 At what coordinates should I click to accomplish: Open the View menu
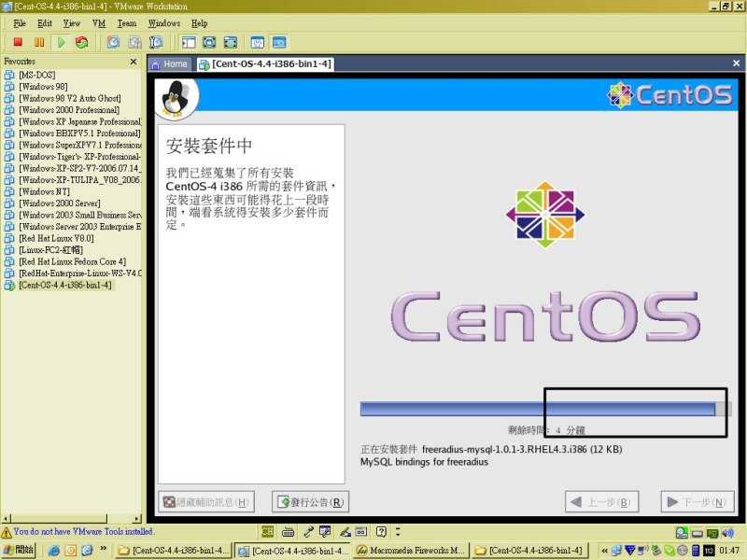pyautogui.click(x=72, y=23)
